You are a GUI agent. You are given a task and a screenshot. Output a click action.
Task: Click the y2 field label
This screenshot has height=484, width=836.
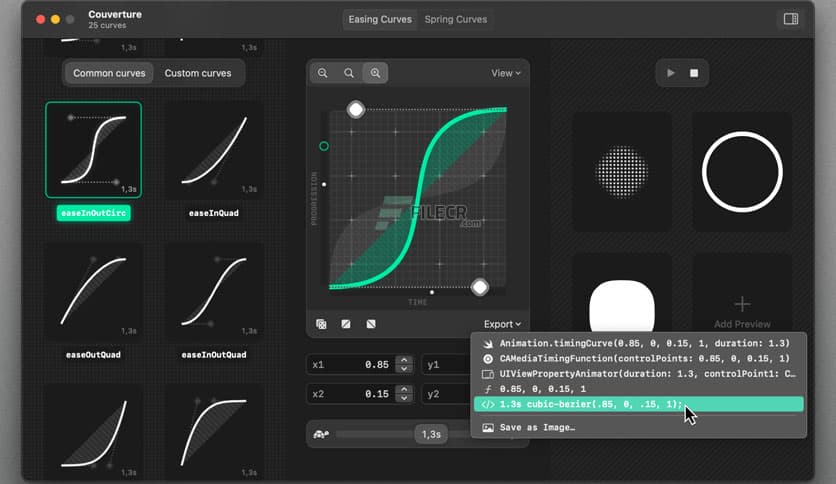click(x=433, y=394)
